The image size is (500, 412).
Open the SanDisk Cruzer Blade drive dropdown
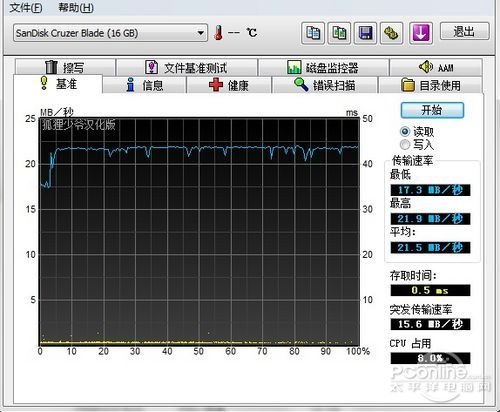coord(110,33)
